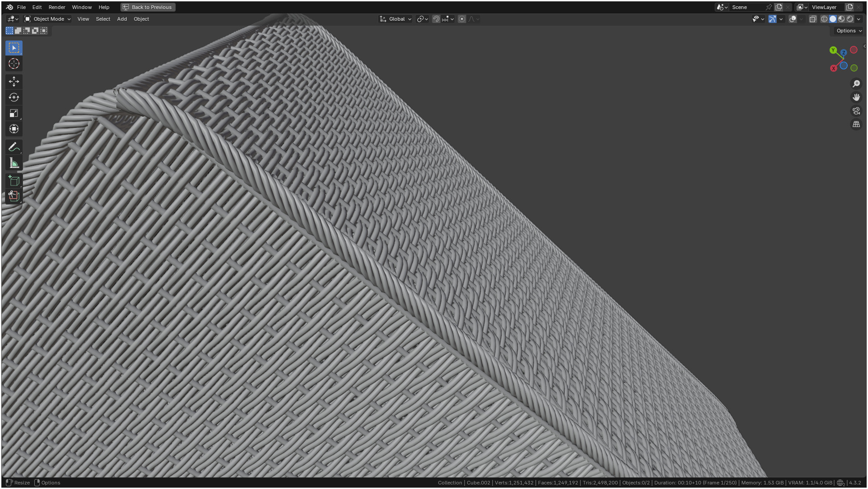Image resolution: width=868 pixels, height=489 pixels.
Task: Click the Back to Previous button
Action: 148,7
